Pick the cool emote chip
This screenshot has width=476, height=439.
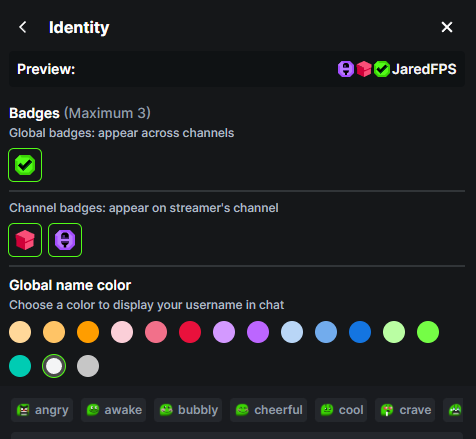341,410
